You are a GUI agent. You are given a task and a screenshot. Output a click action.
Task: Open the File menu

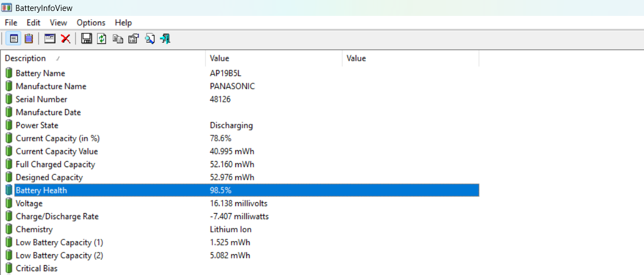(11, 22)
